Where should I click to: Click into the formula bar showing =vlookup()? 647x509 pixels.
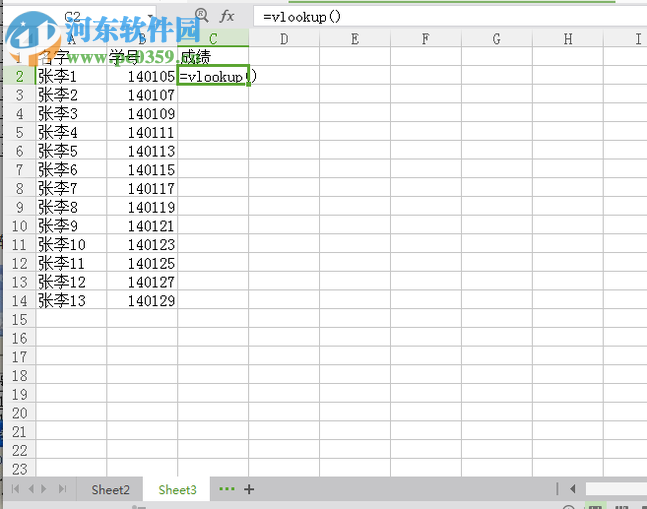point(450,17)
